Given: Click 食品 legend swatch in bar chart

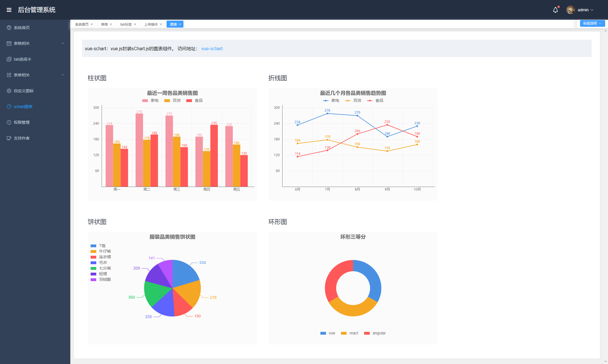Looking at the screenshot, I should click(189, 101).
